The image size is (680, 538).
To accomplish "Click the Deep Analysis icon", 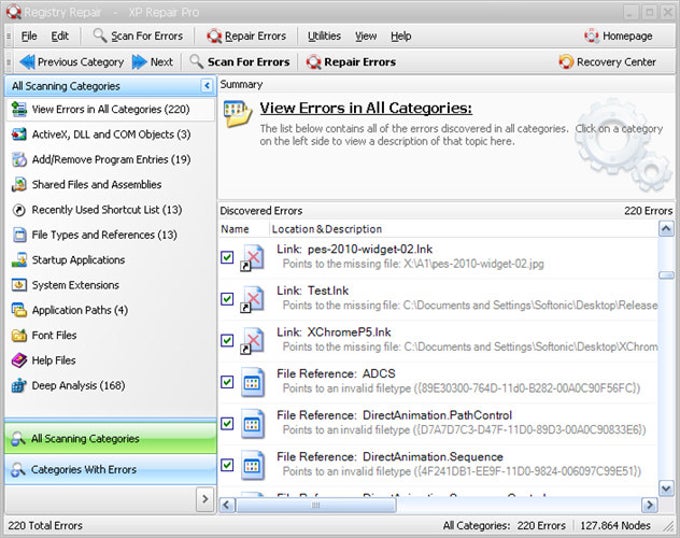I will [x=19, y=385].
